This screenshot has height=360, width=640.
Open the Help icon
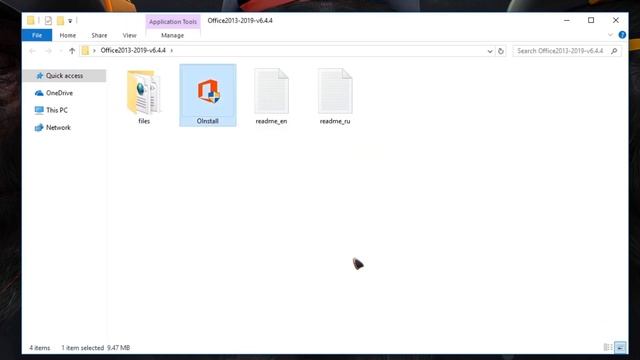[x=622, y=35]
